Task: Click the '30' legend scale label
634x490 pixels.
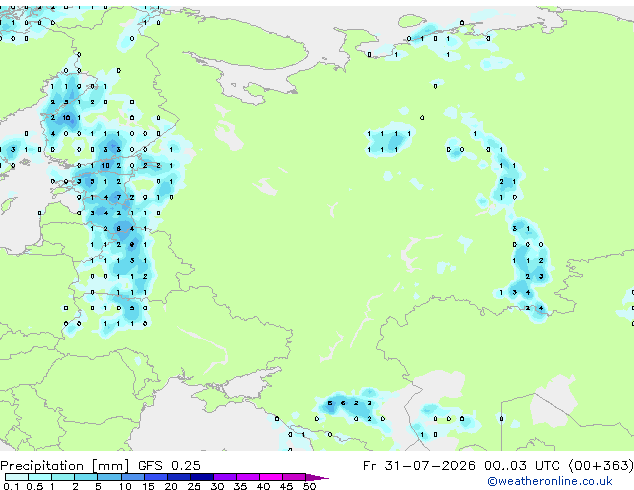Action: pos(217,486)
